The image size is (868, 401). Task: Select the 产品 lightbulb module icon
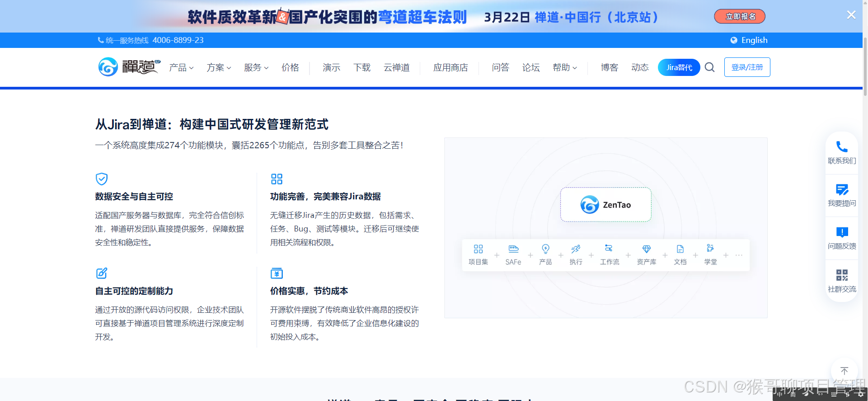pos(545,249)
